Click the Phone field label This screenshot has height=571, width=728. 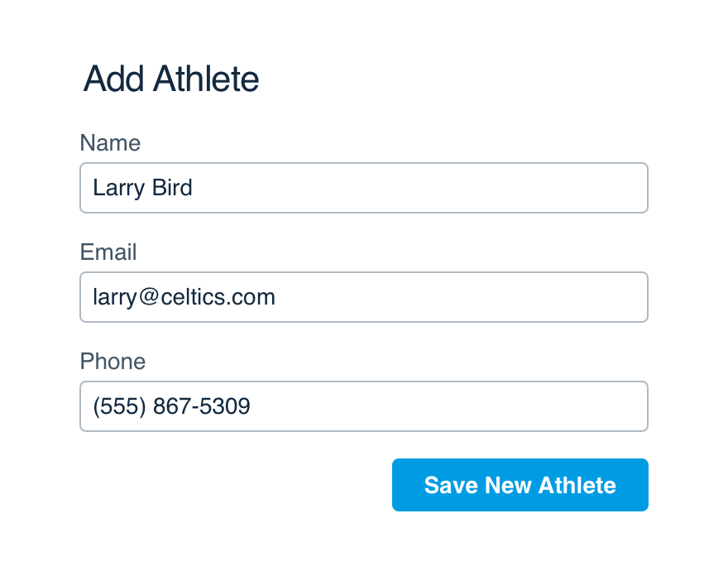coord(113,361)
